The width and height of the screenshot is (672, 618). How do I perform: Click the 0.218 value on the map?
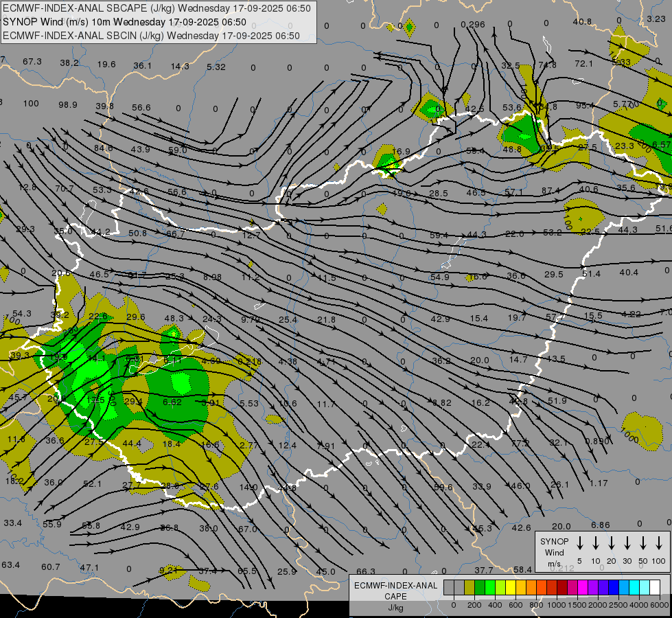point(249,362)
